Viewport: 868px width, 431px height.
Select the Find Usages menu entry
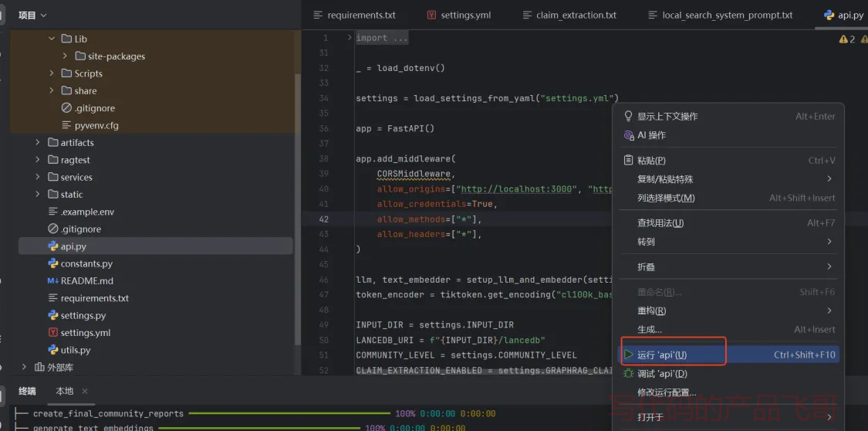tap(728, 222)
